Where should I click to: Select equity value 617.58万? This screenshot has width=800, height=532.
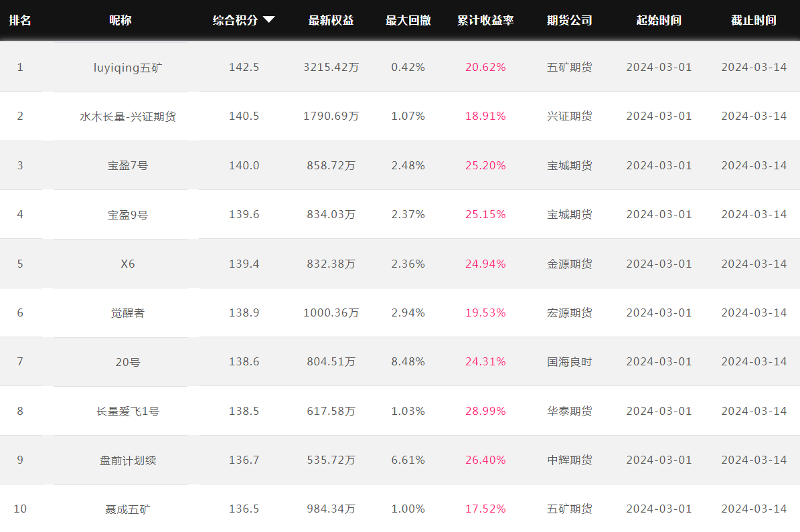pos(331,411)
